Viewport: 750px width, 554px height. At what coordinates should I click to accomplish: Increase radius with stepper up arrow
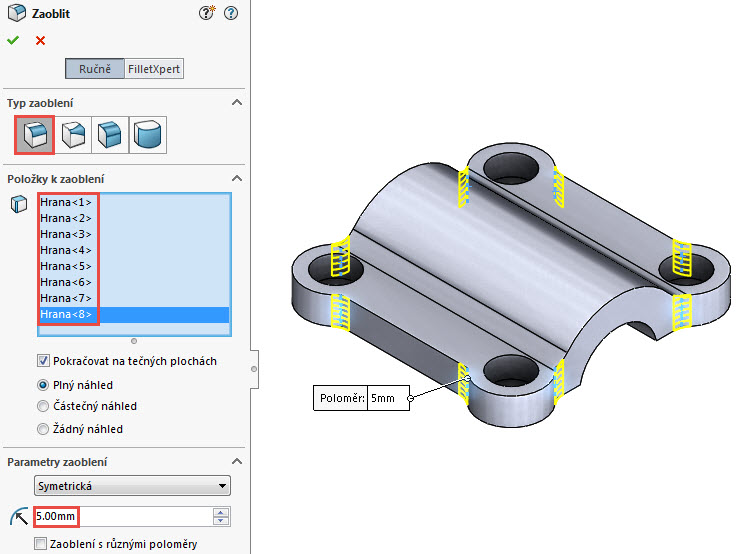click(221, 512)
